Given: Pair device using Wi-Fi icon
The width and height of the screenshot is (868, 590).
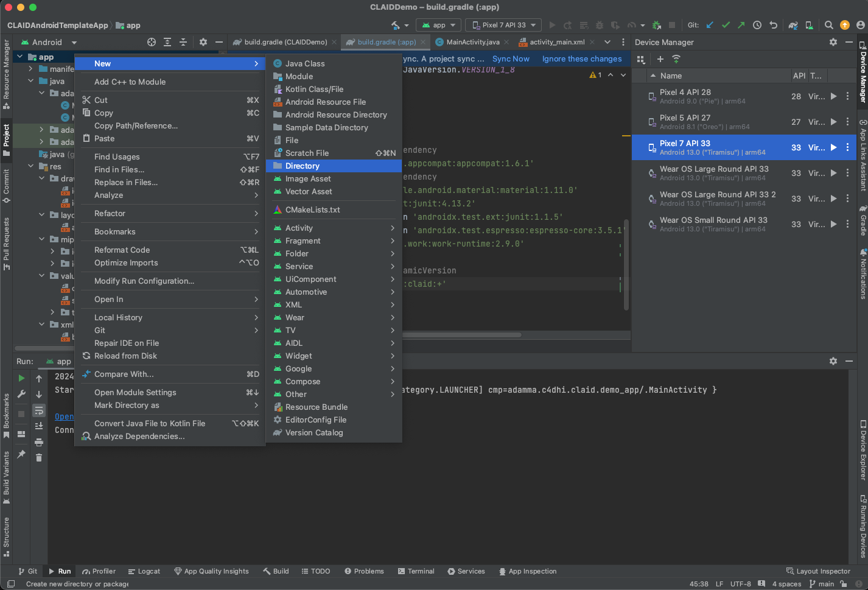Looking at the screenshot, I should (676, 59).
